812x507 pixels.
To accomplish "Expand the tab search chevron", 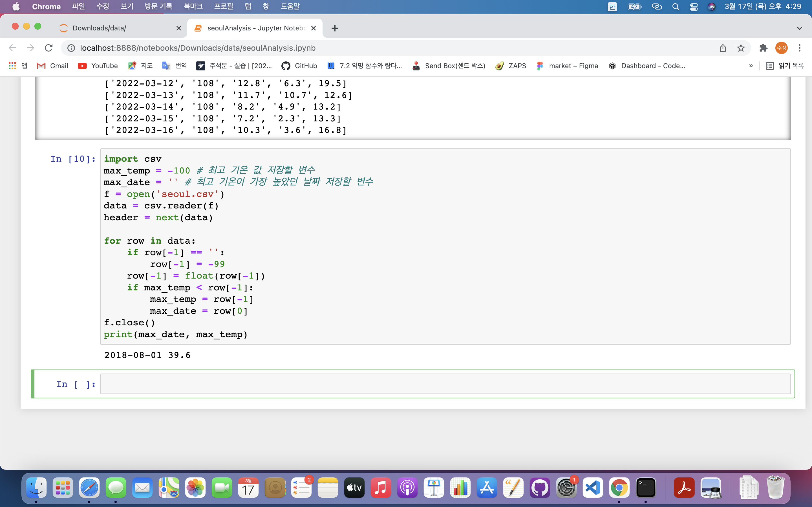I will click(799, 28).
